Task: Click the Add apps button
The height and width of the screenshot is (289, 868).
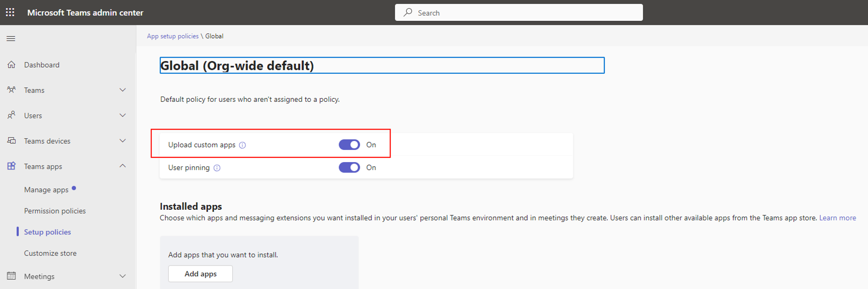Action: pyautogui.click(x=201, y=274)
